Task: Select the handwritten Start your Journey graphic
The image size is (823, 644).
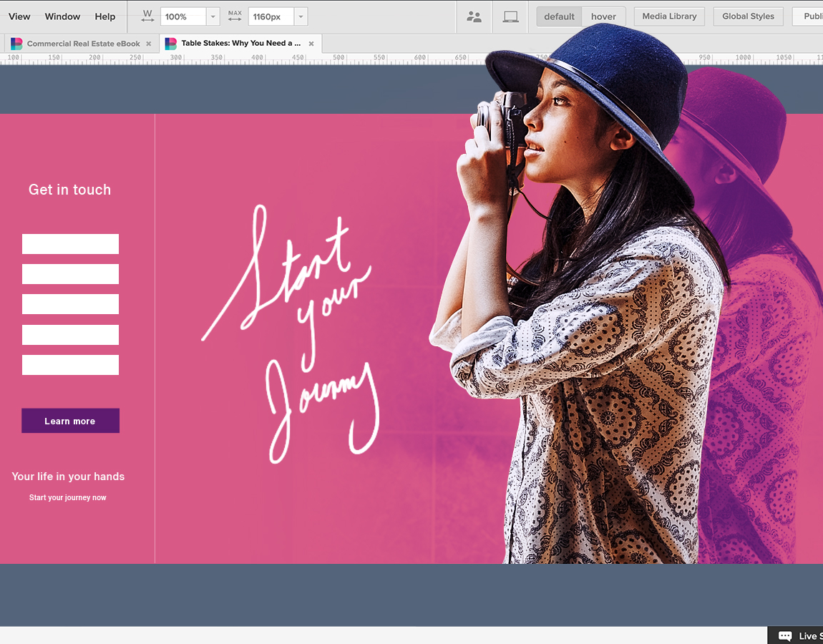Action: click(x=291, y=334)
